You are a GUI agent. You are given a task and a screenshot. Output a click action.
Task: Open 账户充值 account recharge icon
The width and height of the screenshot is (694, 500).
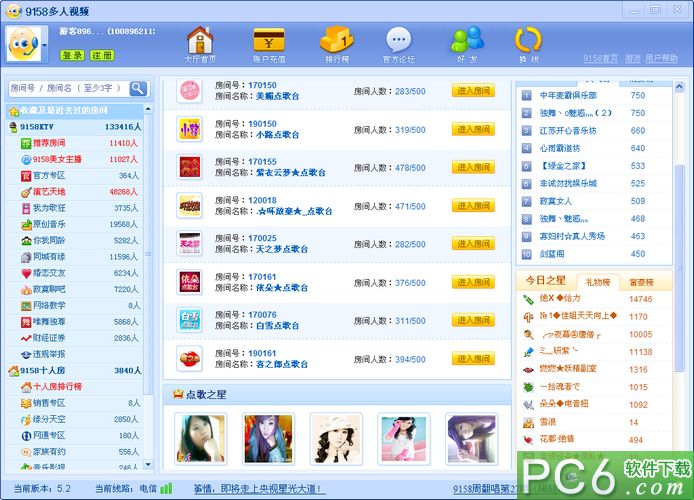(269, 44)
